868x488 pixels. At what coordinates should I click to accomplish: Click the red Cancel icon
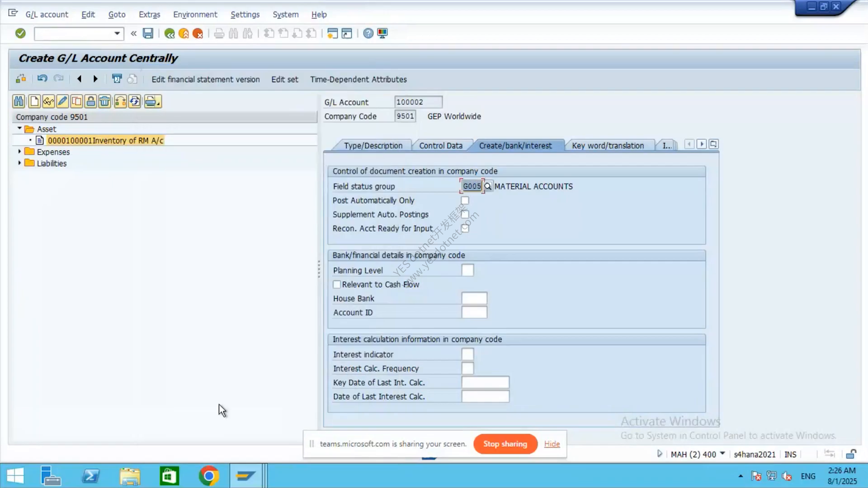(198, 33)
